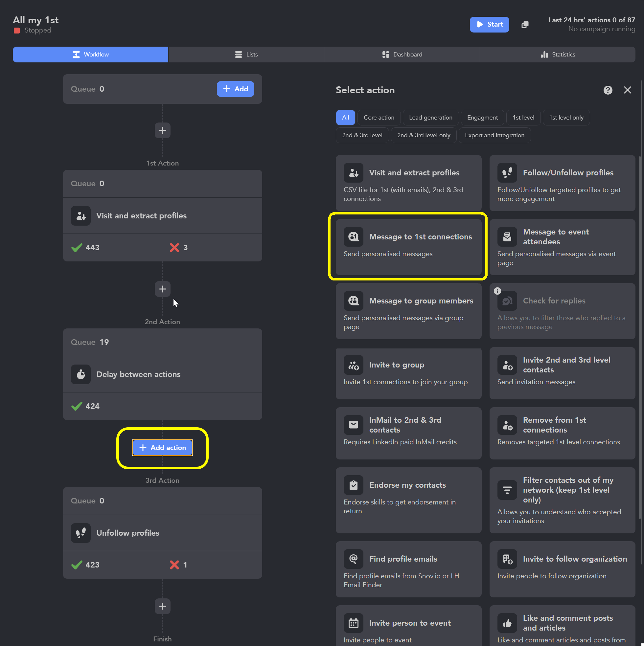
Task: Click 'Queue 19' in 2nd Action
Action: pyautogui.click(x=90, y=342)
